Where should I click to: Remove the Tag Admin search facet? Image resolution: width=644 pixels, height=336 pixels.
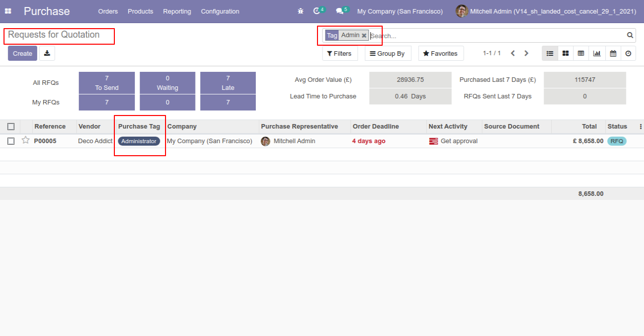pyautogui.click(x=364, y=36)
